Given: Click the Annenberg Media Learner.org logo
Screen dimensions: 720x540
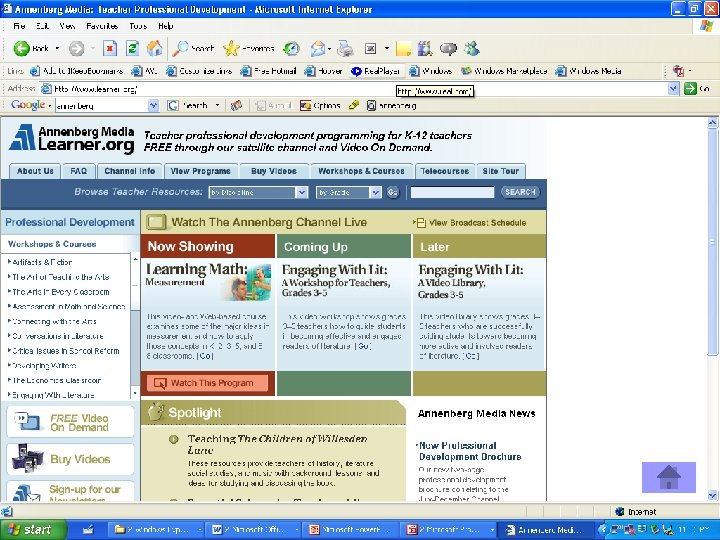Looking at the screenshot, I should (x=72, y=139).
